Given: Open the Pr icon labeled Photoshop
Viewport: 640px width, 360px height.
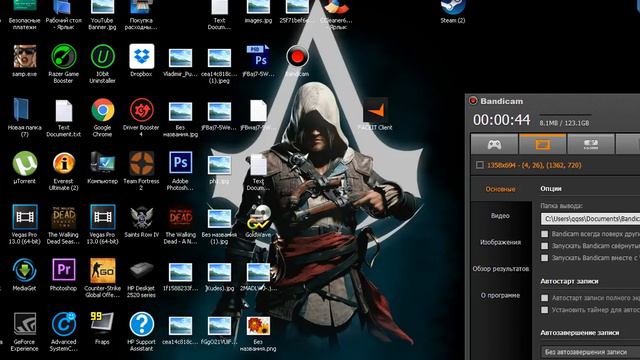Looking at the screenshot, I should (x=63, y=275).
